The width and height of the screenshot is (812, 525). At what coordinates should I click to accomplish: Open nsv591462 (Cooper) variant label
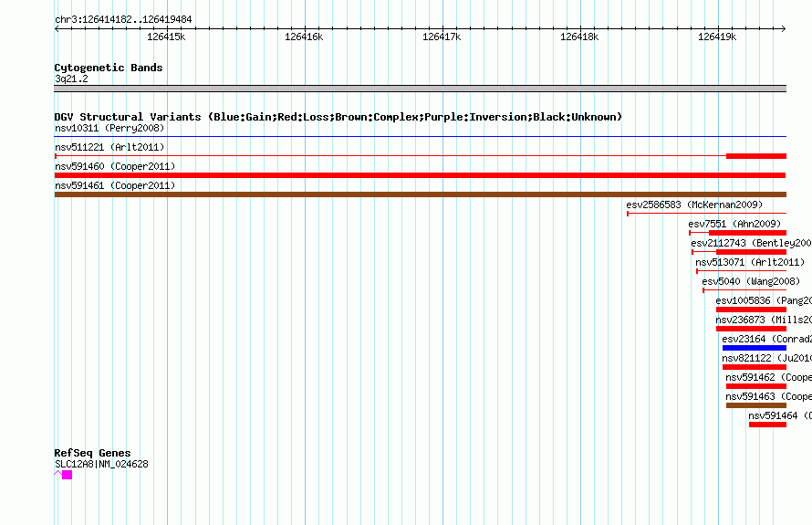click(768, 377)
